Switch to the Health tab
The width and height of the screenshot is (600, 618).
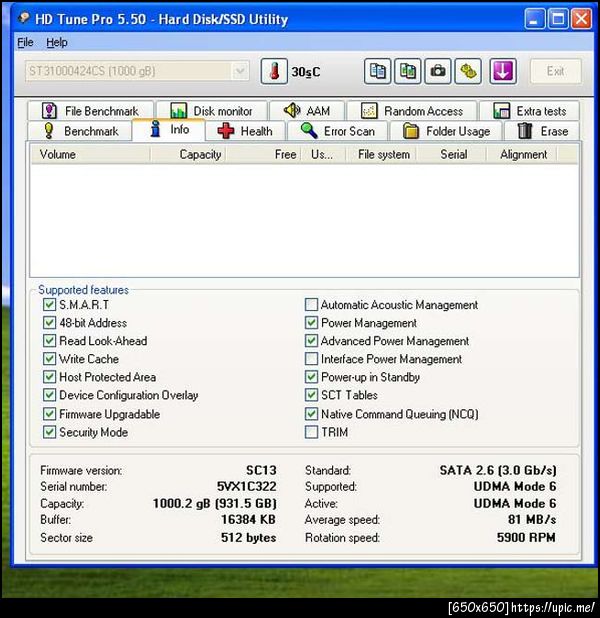click(245, 131)
